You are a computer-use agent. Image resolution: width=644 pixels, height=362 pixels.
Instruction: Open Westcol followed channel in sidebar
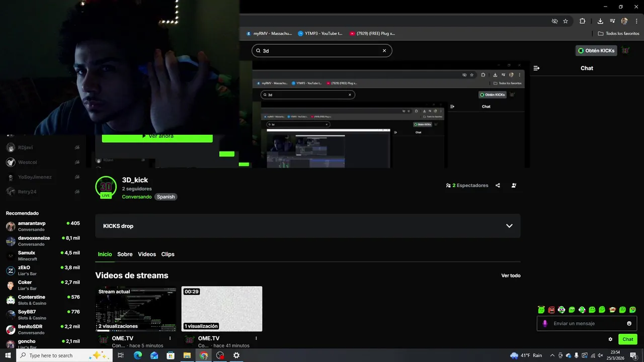click(x=43, y=162)
